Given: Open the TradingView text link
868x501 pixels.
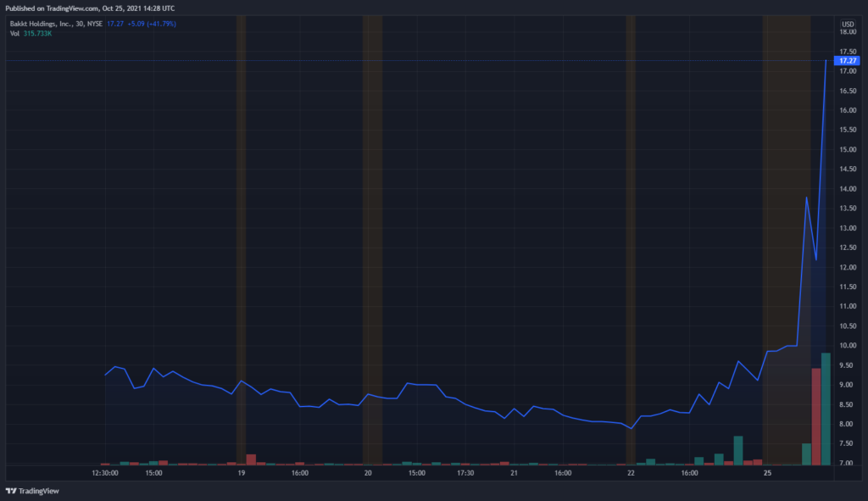Looking at the screenshot, I should tap(39, 491).
